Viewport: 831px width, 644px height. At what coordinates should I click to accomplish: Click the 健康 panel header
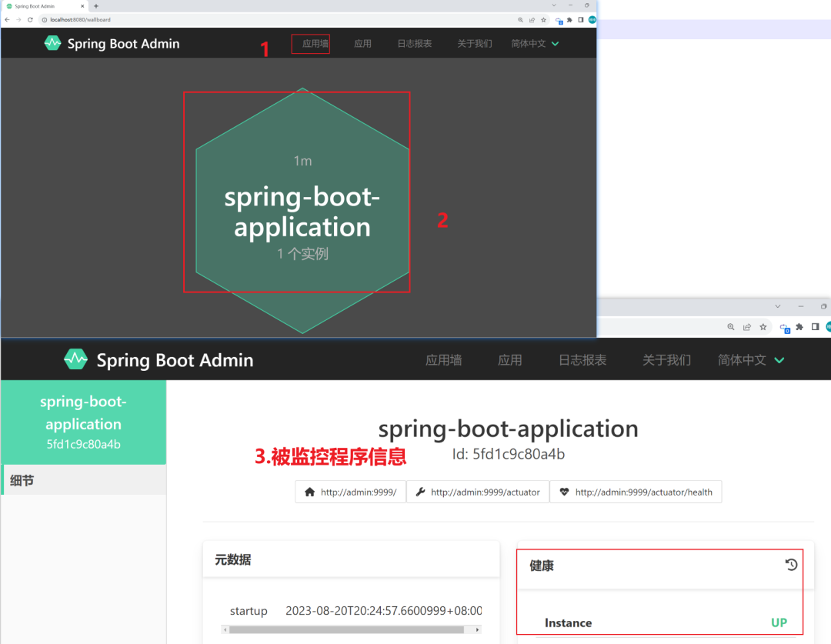pos(666,565)
